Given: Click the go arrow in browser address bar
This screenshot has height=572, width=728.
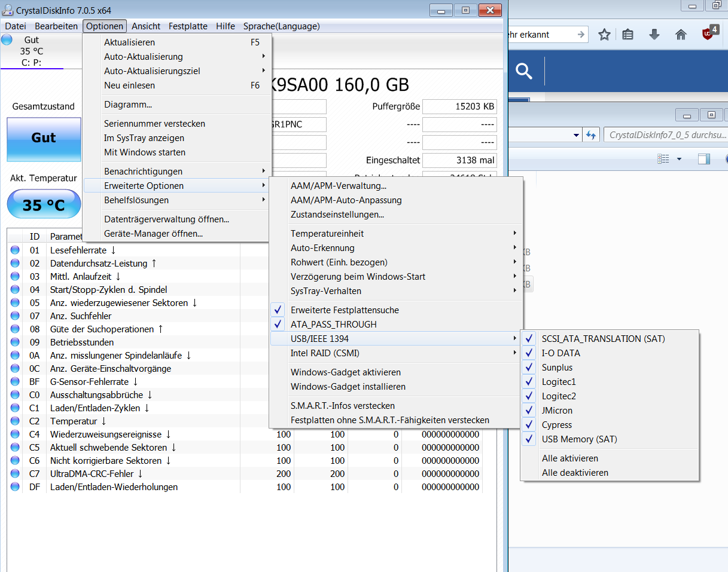Looking at the screenshot, I should coord(581,35).
